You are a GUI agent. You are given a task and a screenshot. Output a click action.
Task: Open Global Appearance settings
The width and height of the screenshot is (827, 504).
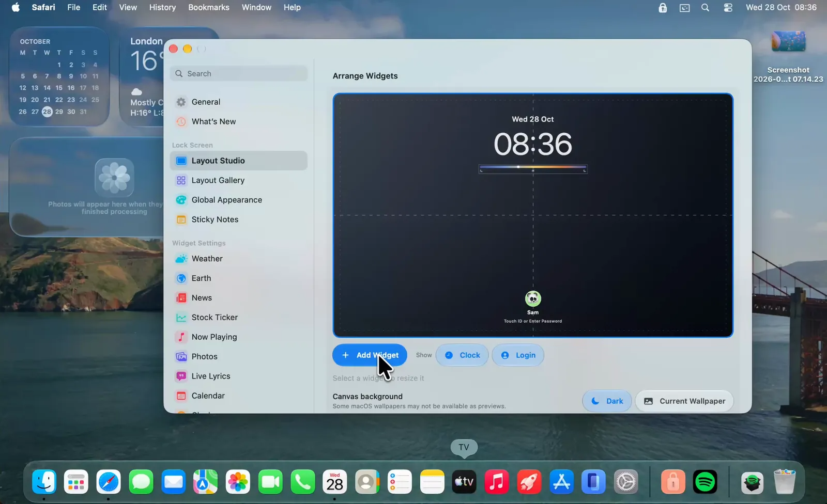(x=238, y=200)
